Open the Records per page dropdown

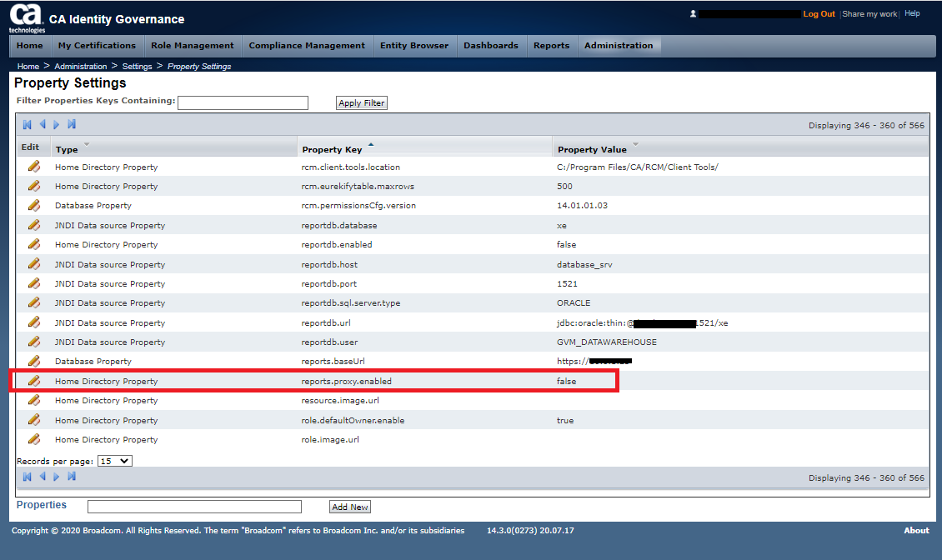pos(114,461)
